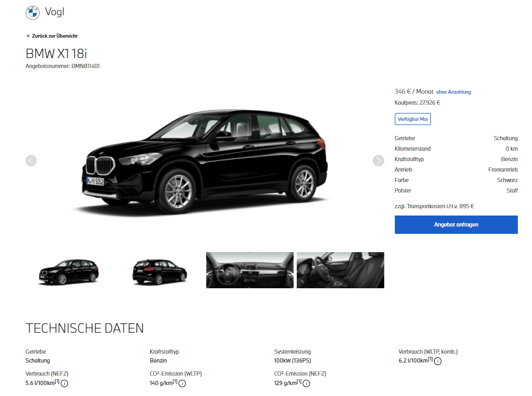Click the Schaltung value in the Getriebe summary row
Image resolution: width=532 pixels, height=396 pixels.
(x=505, y=138)
